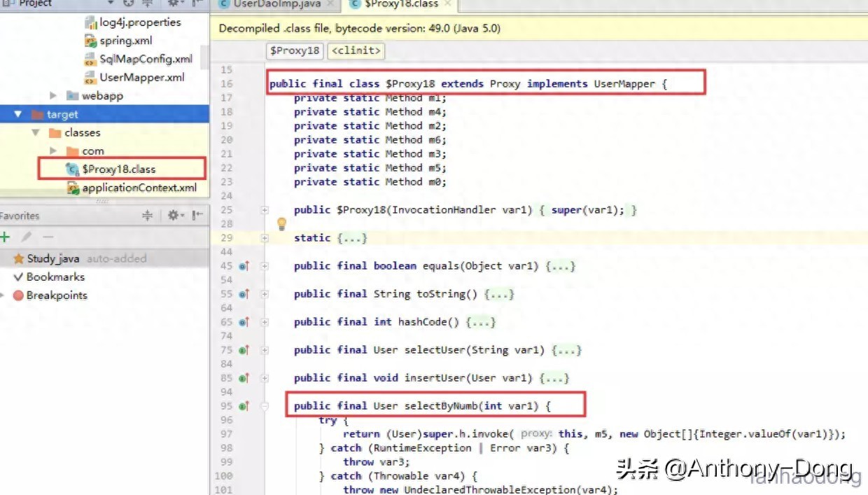Click UserMapper in class declaration line
The height and width of the screenshot is (495, 868).
624,84
